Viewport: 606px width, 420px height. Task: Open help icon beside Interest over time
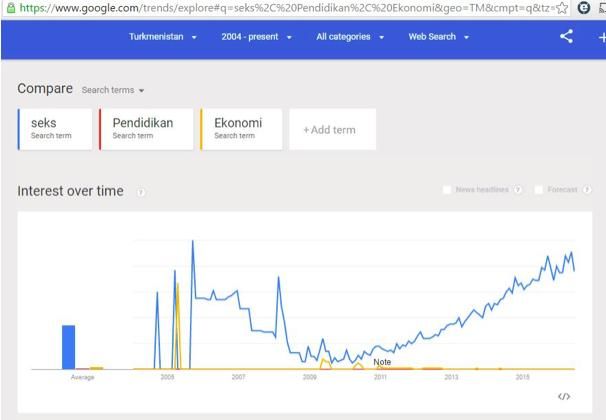pyautogui.click(x=141, y=192)
